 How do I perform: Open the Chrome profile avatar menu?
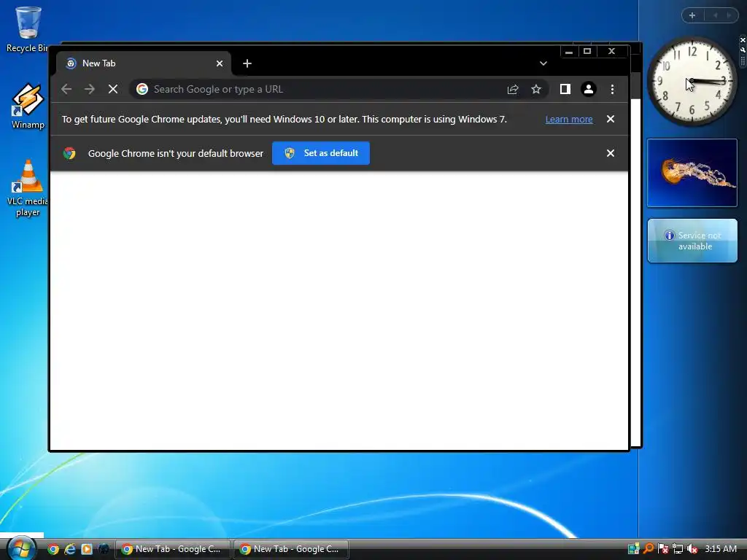tap(589, 89)
